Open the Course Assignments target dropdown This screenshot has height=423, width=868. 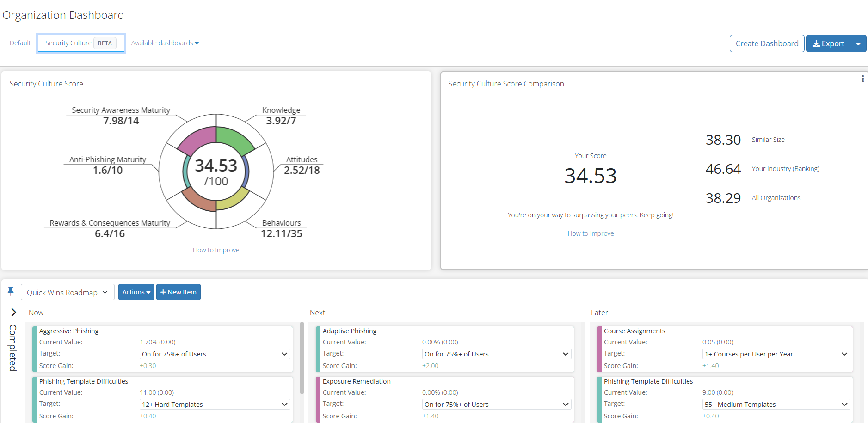776,354
